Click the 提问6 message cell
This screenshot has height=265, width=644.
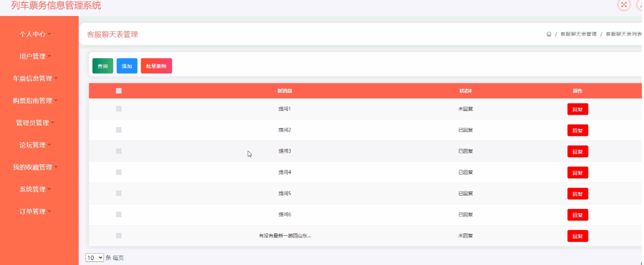pyautogui.click(x=285, y=214)
